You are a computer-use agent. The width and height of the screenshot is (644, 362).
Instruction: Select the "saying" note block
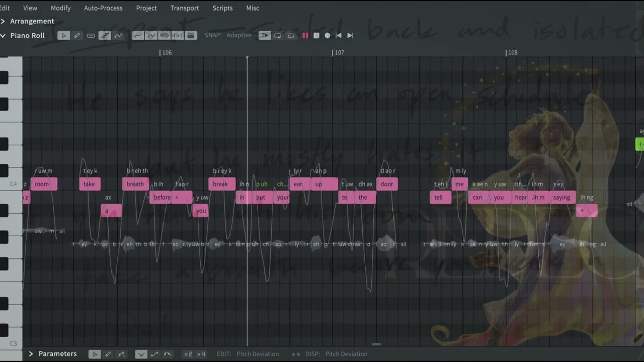(562, 198)
